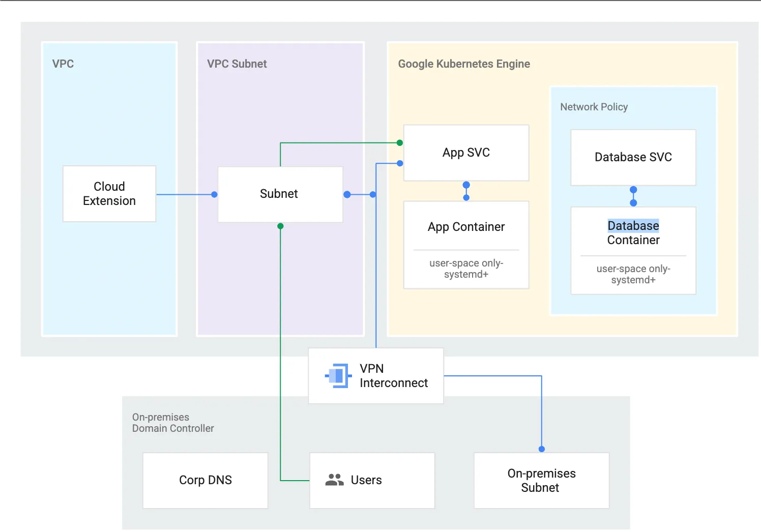
Task: Click the "Network Policy" heading
Action: coord(594,107)
